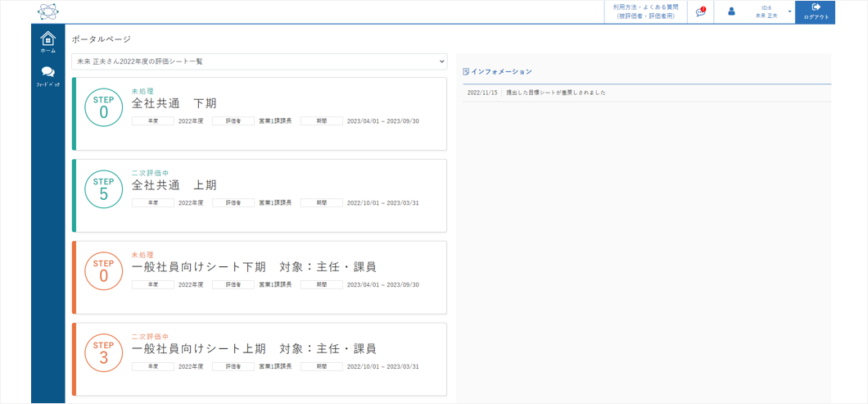Screen dimensions: 868x404
Task: Expand the account menu via ID:6 label
Action: click(x=766, y=7)
